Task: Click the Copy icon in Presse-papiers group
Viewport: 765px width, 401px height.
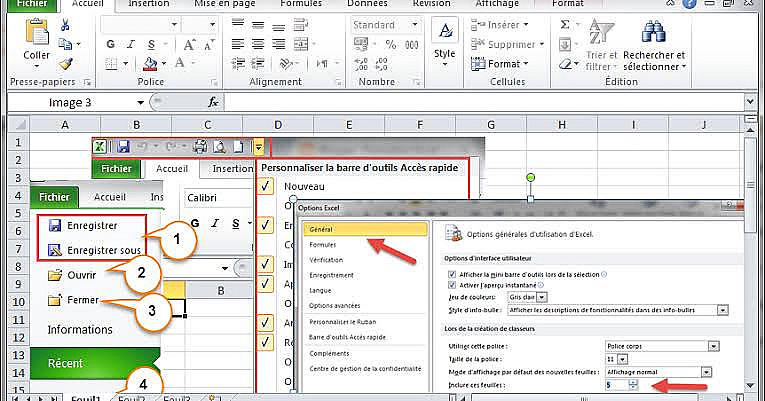Action: click(65, 44)
